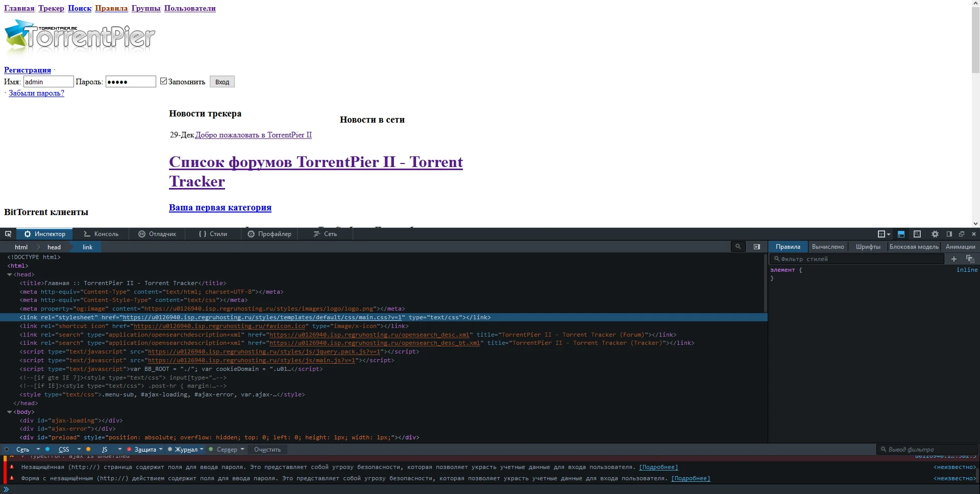Open the frame selector dropdown icon
The image size is (980, 494).
click(884, 234)
